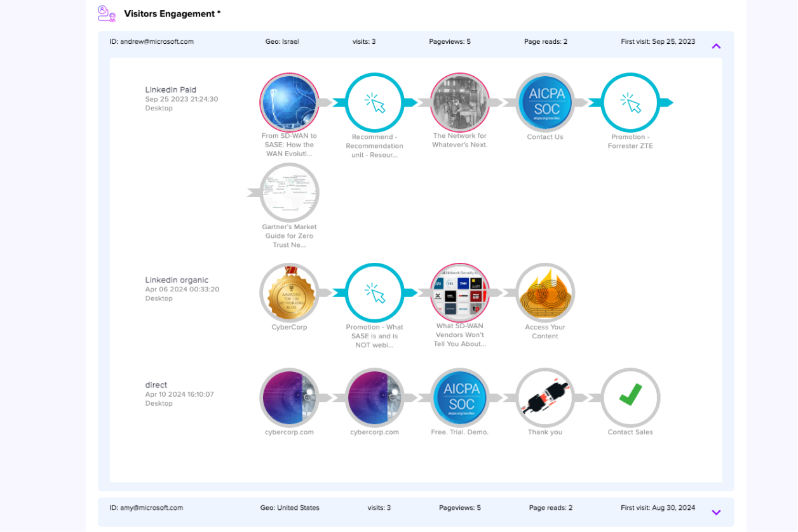Click the 'Linkedin Paid' source label
This screenshot has height=532, width=798.
[x=171, y=90]
